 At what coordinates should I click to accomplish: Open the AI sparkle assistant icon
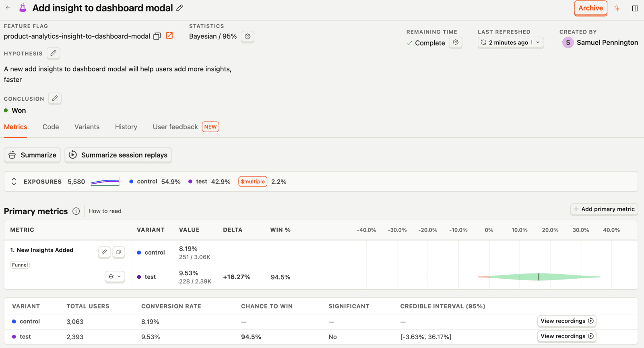tap(617, 8)
